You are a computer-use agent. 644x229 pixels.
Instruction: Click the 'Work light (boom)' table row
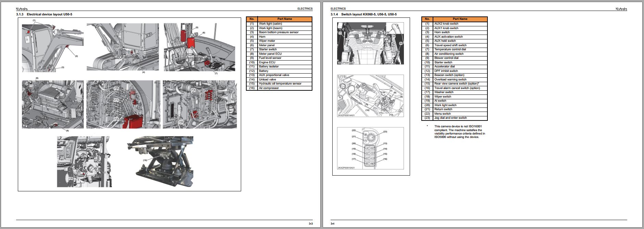pos(279,28)
